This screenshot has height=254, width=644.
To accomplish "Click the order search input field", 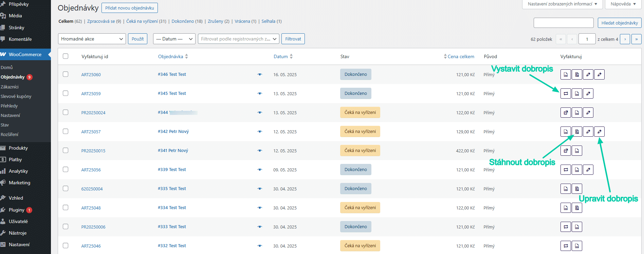I will [564, 23].
